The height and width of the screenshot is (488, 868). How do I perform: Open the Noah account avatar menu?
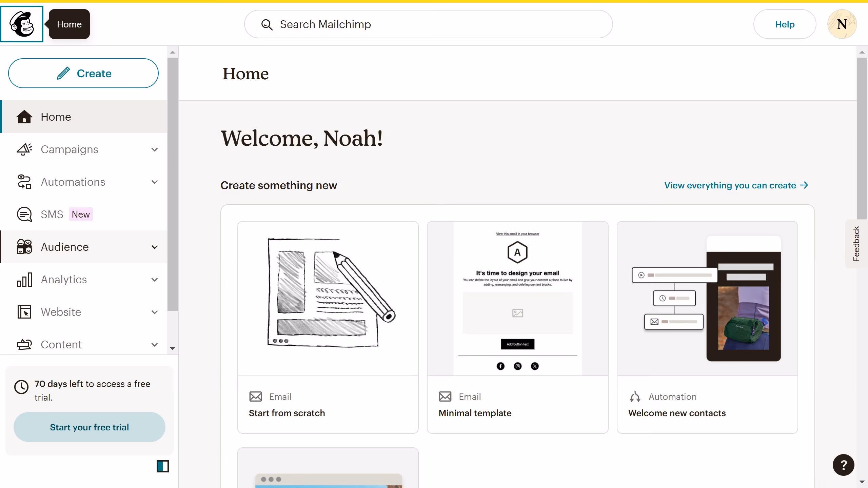pyautogui.click(x=842, y=24)
